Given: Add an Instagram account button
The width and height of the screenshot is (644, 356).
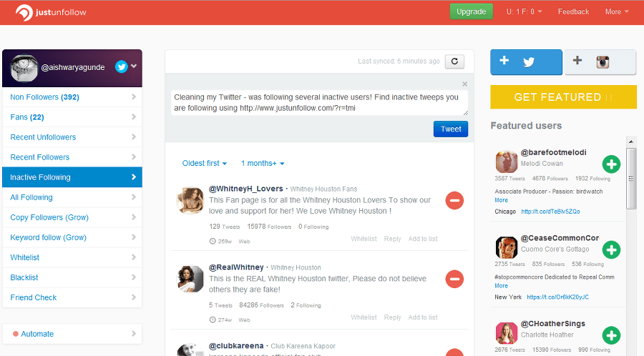Looking at the screenshot, I should click(x=600, y=62).
